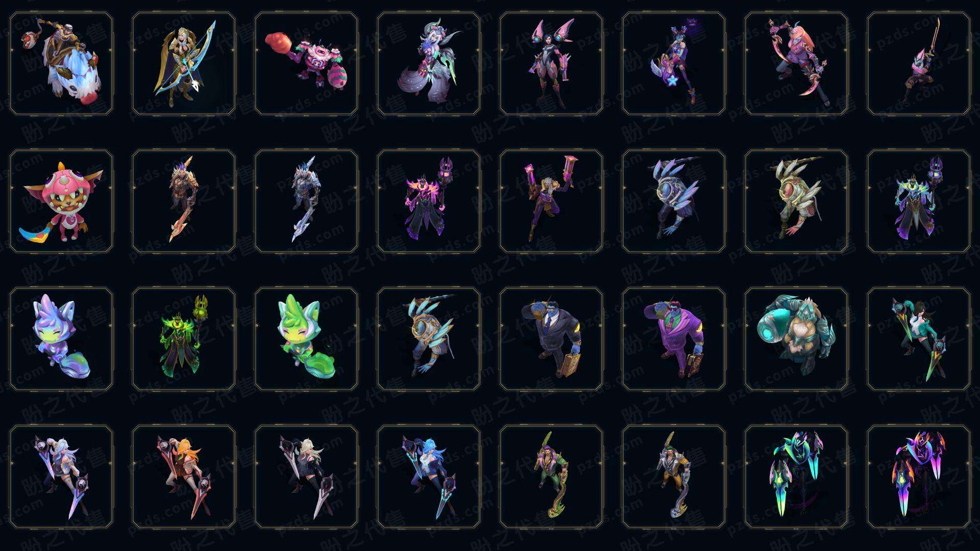980x551 pixels.
Task: Pick the lime green slime cat sprite
Action: [x=306, y=339]
